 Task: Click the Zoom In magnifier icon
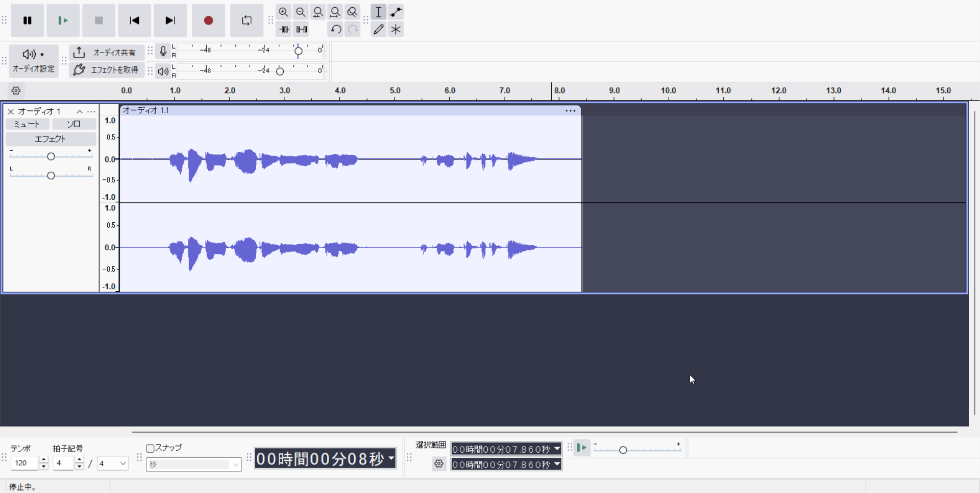[x=283, y=12]
